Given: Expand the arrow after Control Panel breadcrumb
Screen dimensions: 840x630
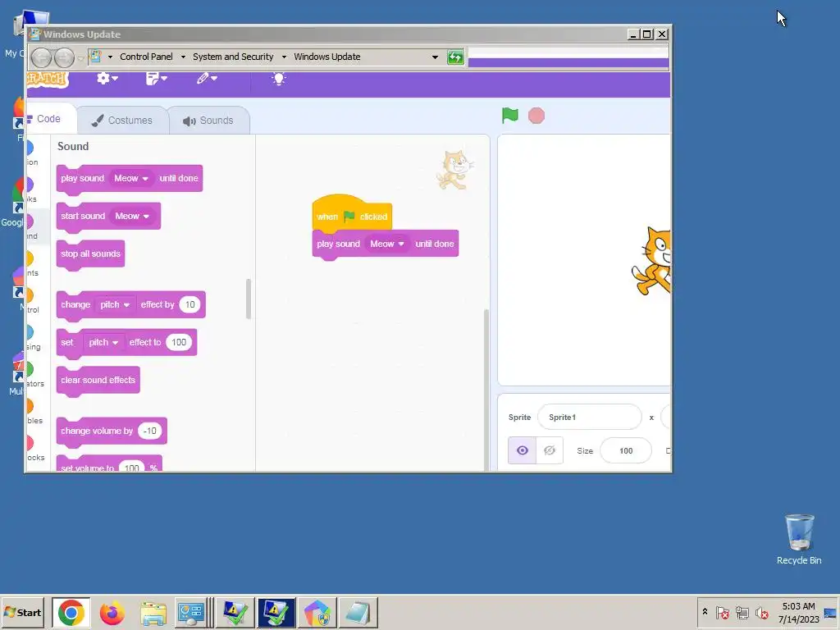Looking at the screenshot, I should click(x=183, y=57).
